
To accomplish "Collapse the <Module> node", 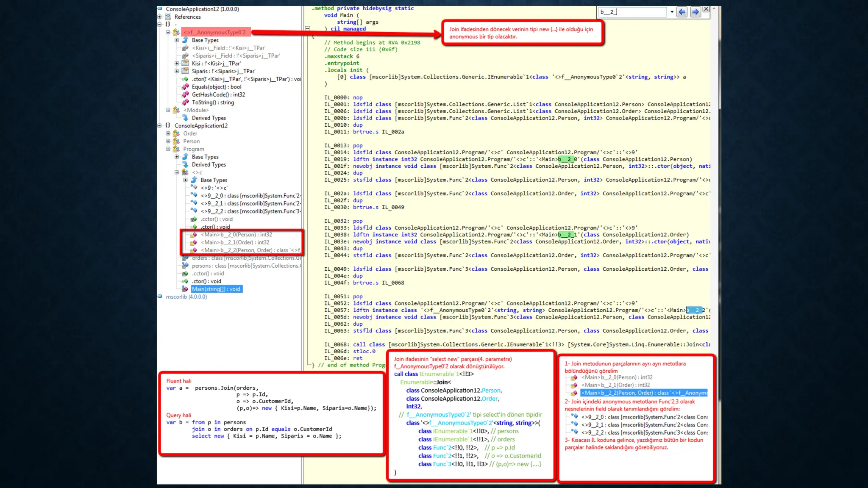I will (168, 110).
